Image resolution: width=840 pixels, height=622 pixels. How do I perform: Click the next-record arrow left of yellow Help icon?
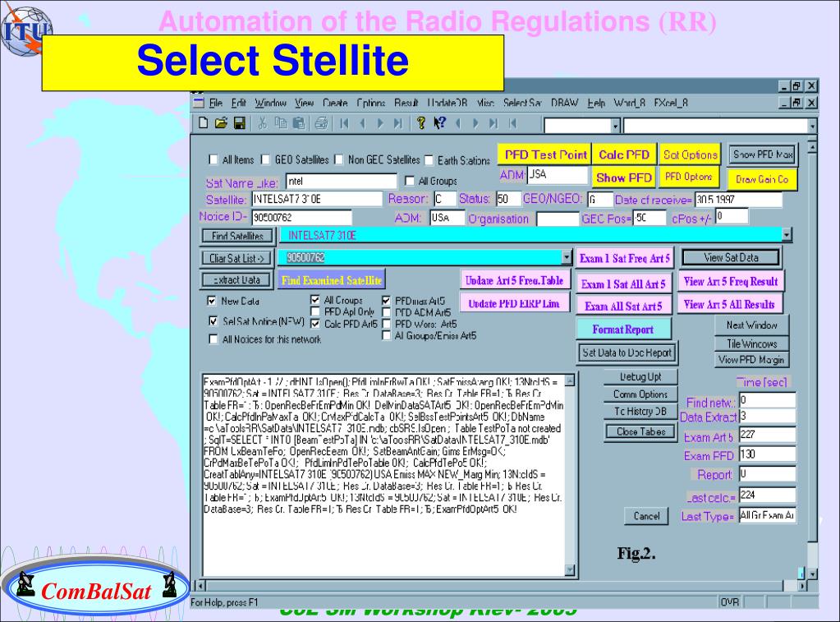point(380,124)
